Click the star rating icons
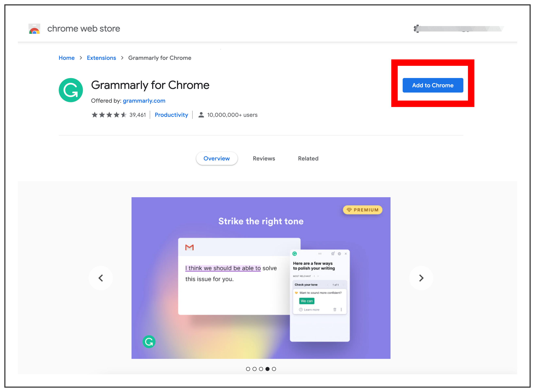This screenshot has width=535, height=392. 109,115
